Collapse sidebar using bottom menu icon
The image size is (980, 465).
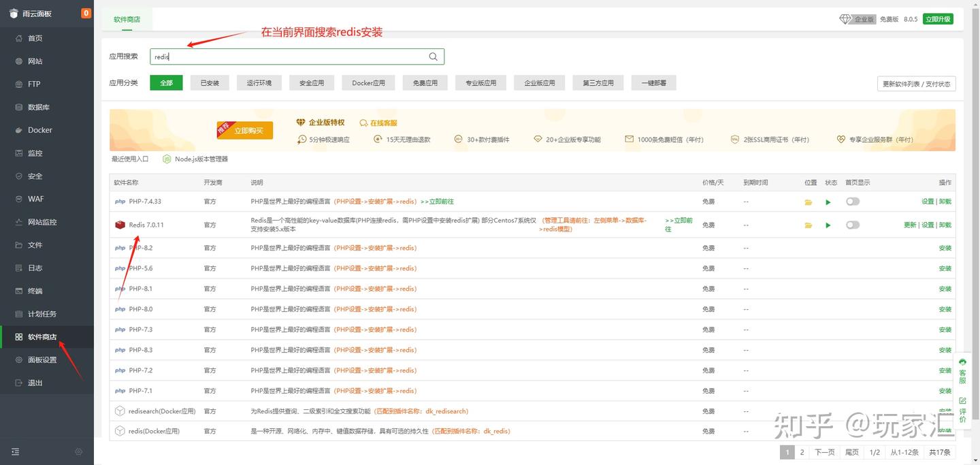point(16,451)
